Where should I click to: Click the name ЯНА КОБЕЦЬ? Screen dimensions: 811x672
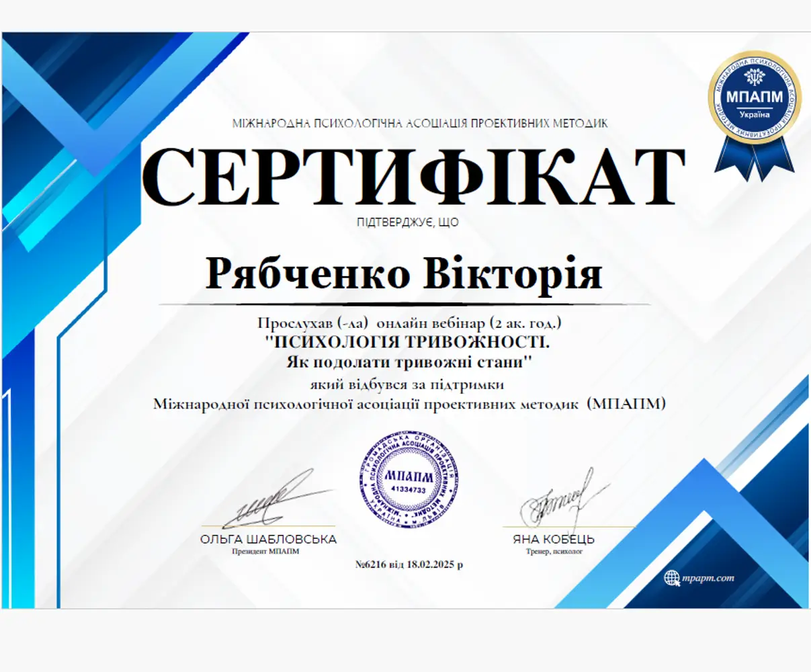pos(554,540)
